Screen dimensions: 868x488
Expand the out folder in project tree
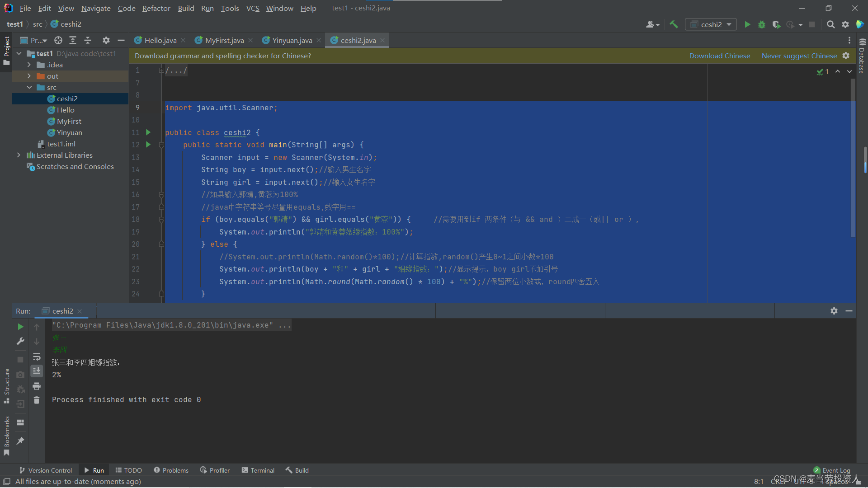(29, 76)
